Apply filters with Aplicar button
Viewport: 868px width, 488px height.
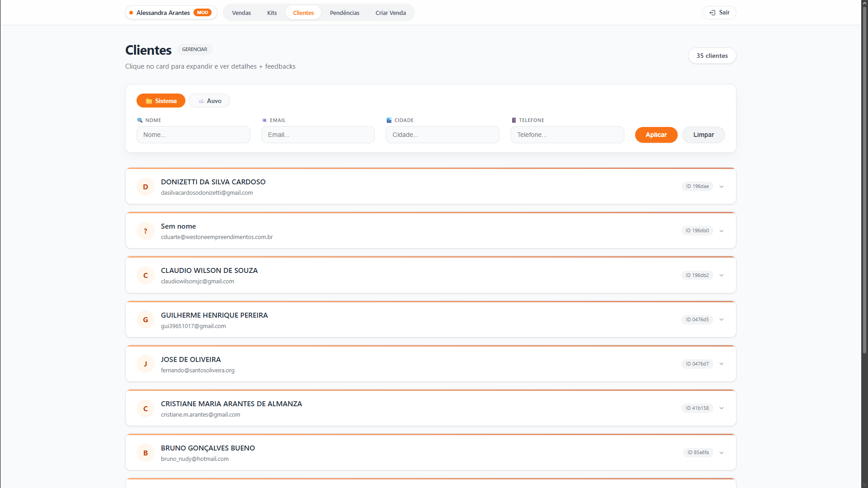pyautogui.click(x=656, y=135)
